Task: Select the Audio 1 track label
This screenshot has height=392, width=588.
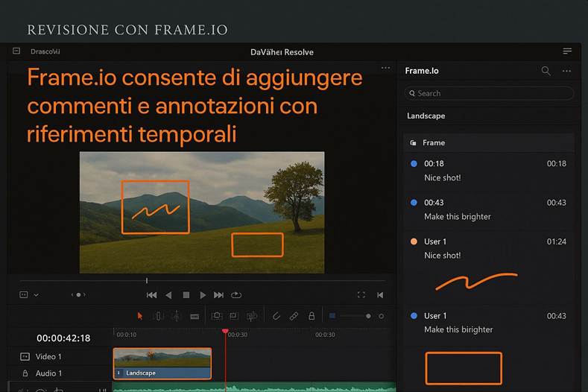Action: point(48,373)
